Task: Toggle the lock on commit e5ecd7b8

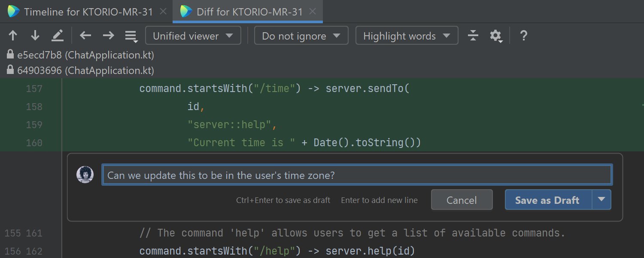Action: tap(11, 55)
